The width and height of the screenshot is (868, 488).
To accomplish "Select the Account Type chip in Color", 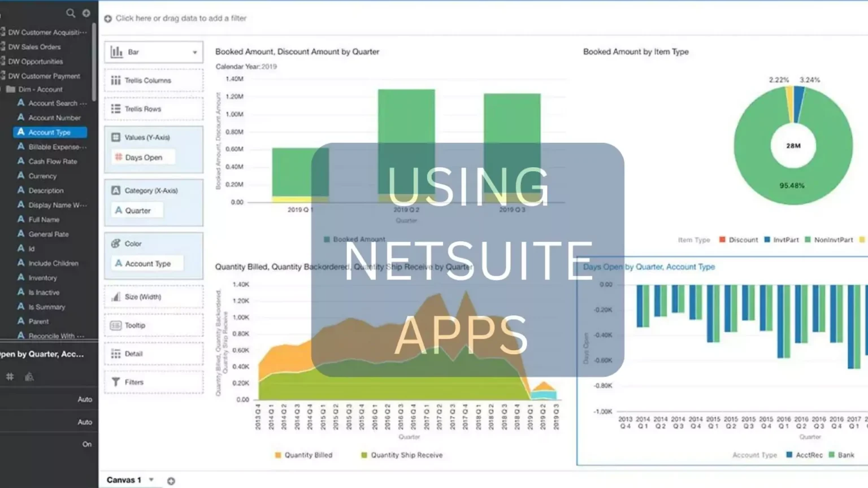I will coord(147,264).
